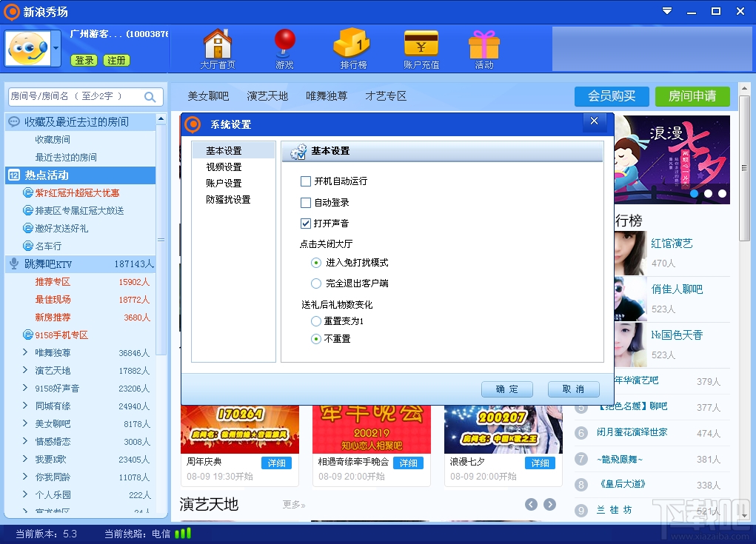Click the magnifier icon to search rooms
The image size is (756, 544).
coord(150,96)
